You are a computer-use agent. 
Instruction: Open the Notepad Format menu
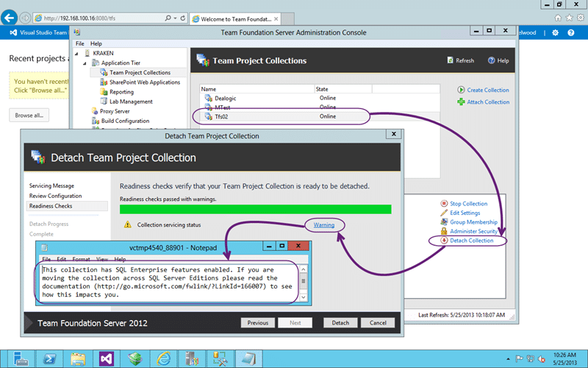point(81,259)
